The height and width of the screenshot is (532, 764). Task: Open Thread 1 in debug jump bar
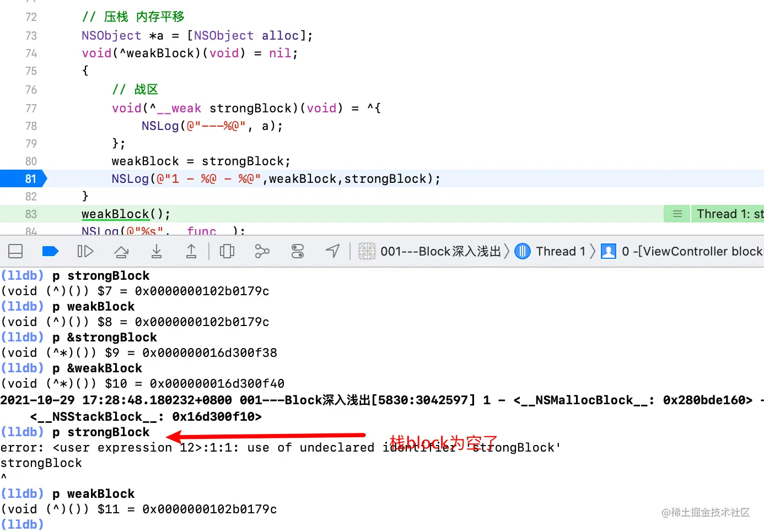pos(561,252)
